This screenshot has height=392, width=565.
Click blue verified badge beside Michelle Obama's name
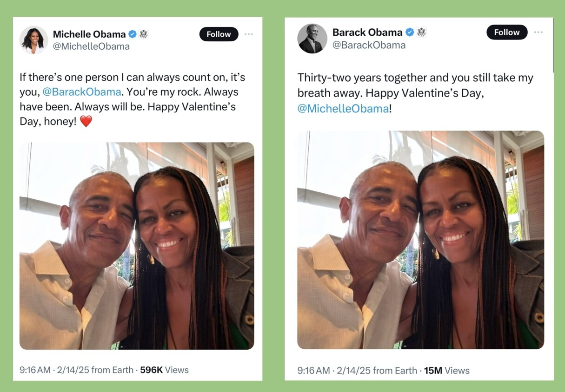point(133,34)
